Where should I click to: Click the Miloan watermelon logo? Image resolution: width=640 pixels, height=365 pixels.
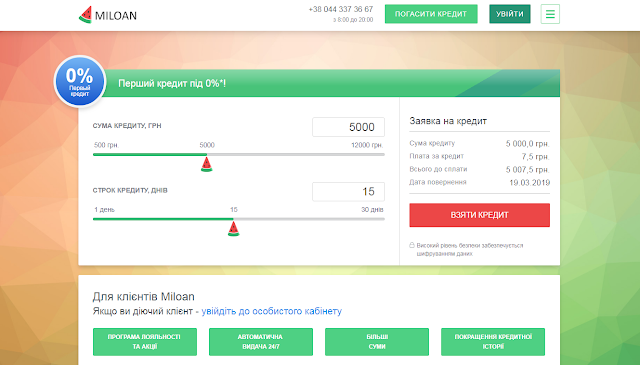[108, 15]
